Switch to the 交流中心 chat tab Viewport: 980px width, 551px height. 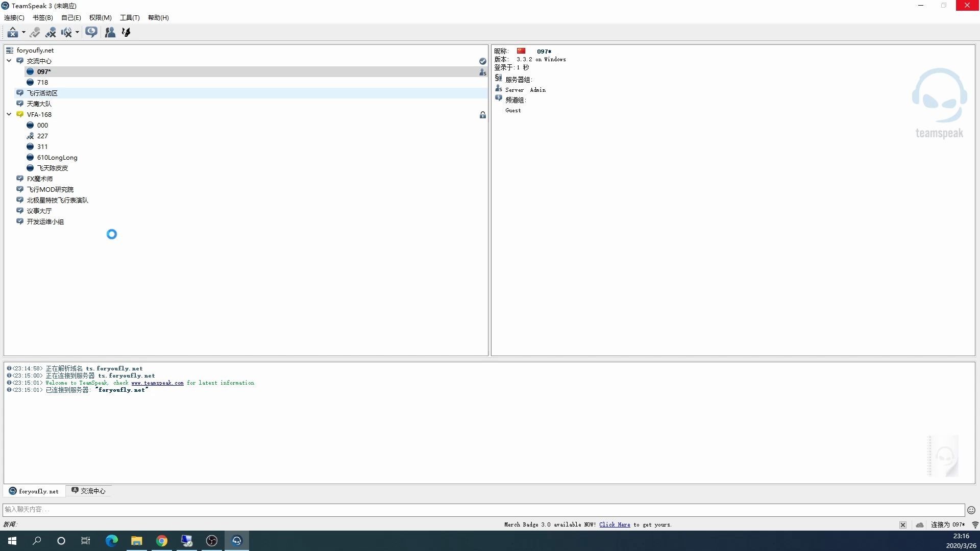pos(89,491)
